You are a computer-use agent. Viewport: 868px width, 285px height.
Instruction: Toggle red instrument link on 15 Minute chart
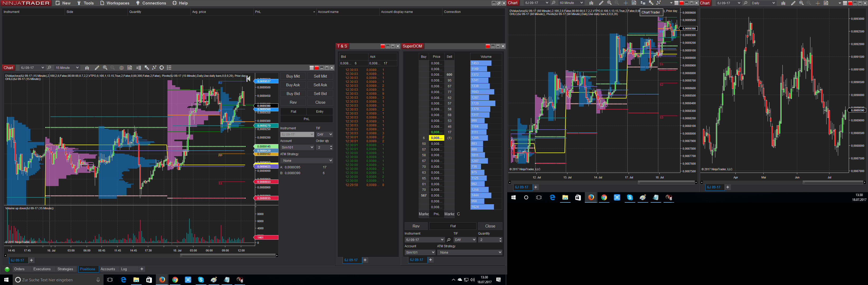[x=316, y=68]
